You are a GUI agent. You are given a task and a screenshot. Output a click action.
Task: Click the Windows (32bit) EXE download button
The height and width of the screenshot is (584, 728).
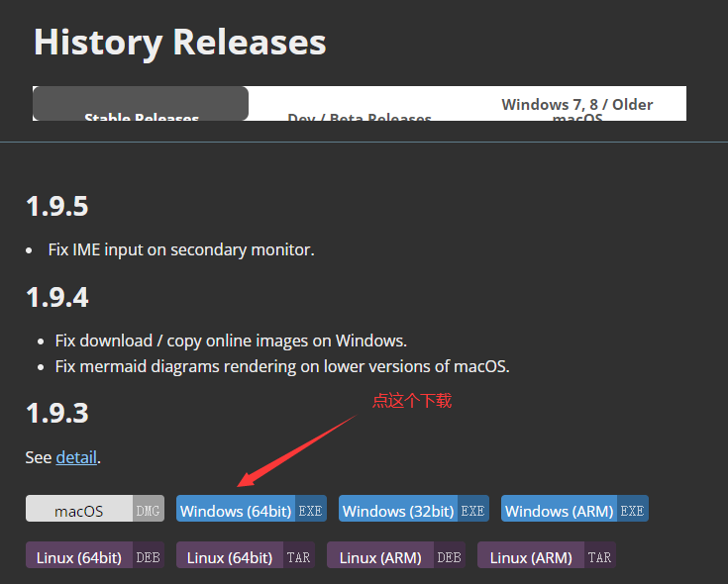414,511
